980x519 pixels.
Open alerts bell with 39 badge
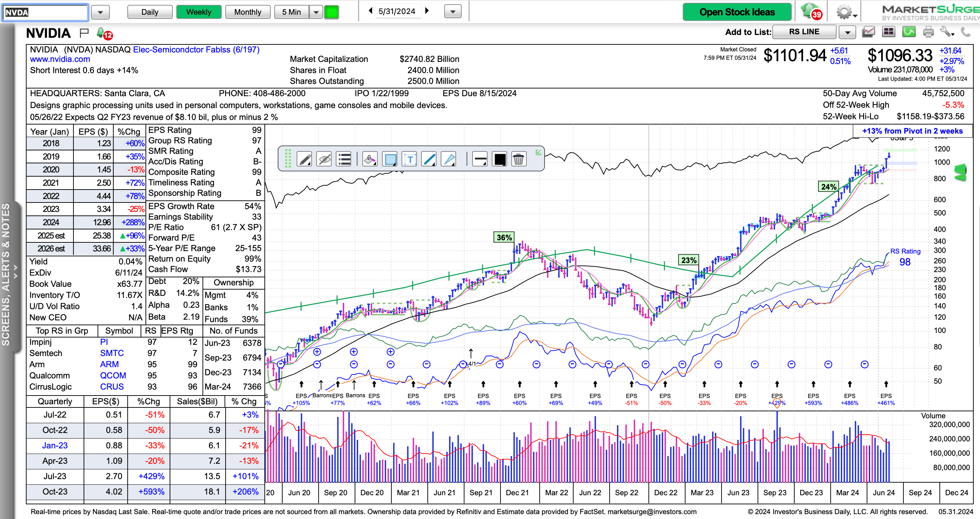810,12
